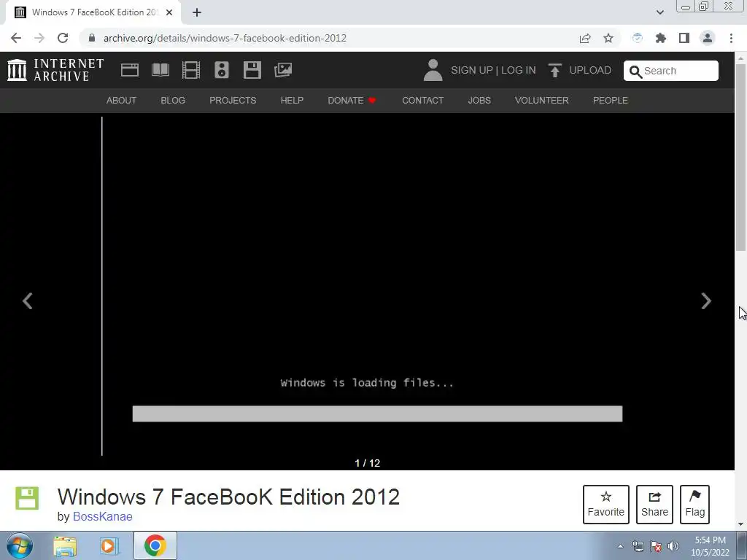747x560 pixels.
Task: Favorite this archive item
Action: [x=606, y=505]
